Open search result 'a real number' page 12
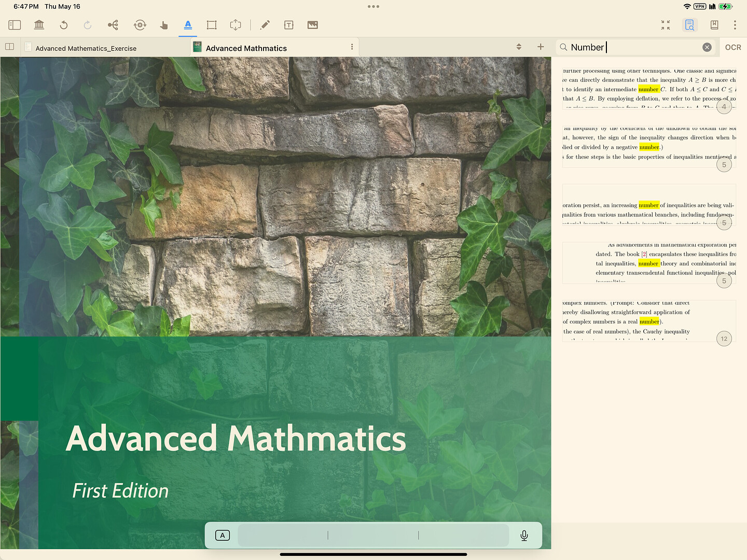The image size is (747, 560). click(x=649, y=321)
